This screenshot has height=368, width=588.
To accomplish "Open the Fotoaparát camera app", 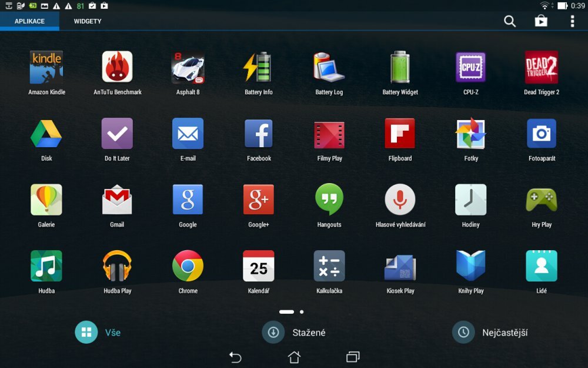I will tap(541, 132).
